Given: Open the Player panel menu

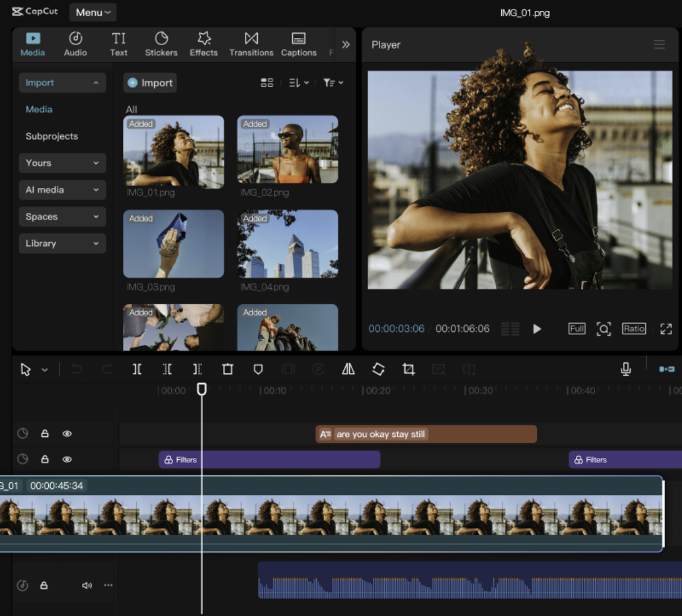Looking at the screenshot, I should click(x=659, y=45).
